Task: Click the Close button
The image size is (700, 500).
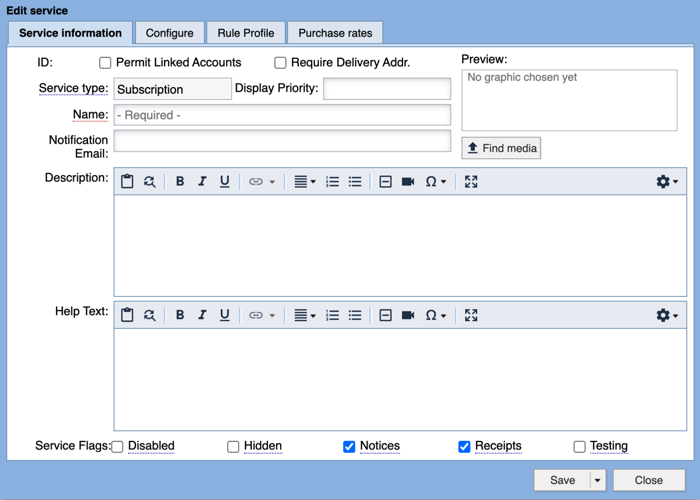Action: point(649,480)
